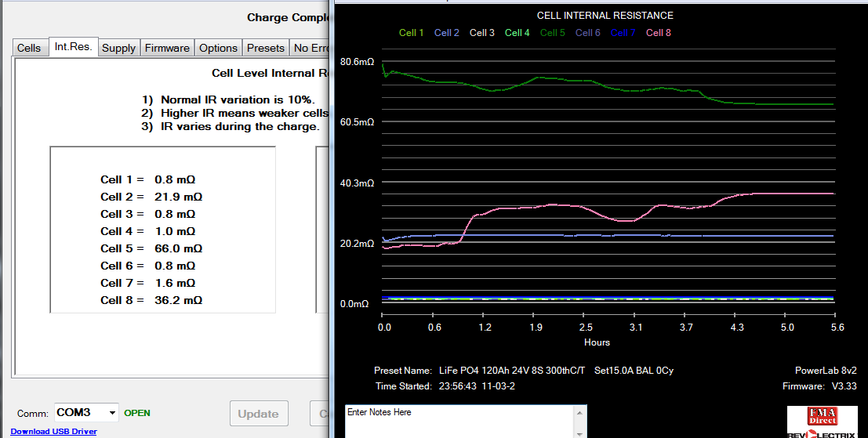Toggle the pink Cell 8 legend entry
This screenshot has height=438, width=868.
[x=659, y=33]
